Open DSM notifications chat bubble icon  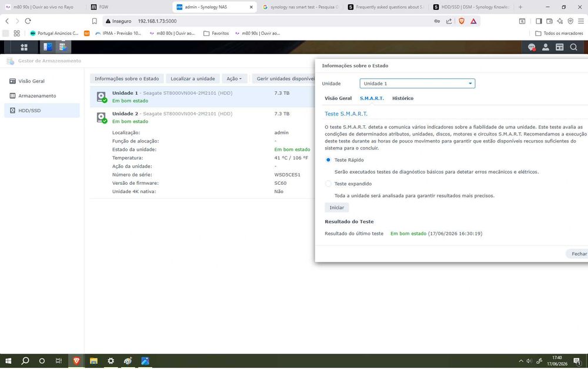pos(532,47)
